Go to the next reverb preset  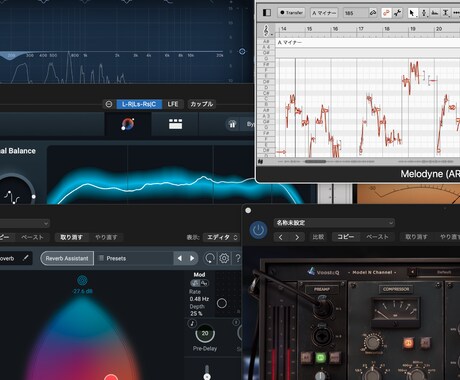click(x=192, y=258)
